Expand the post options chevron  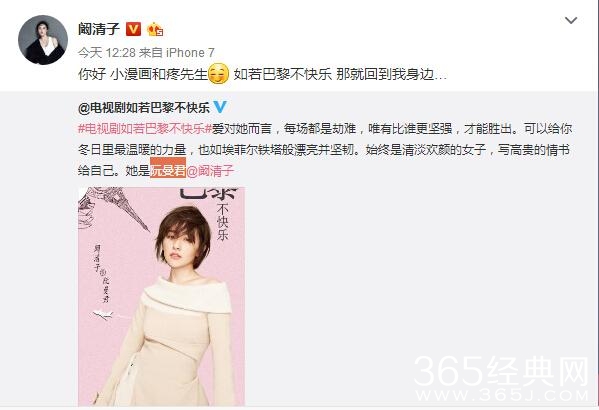click(571, 20)
